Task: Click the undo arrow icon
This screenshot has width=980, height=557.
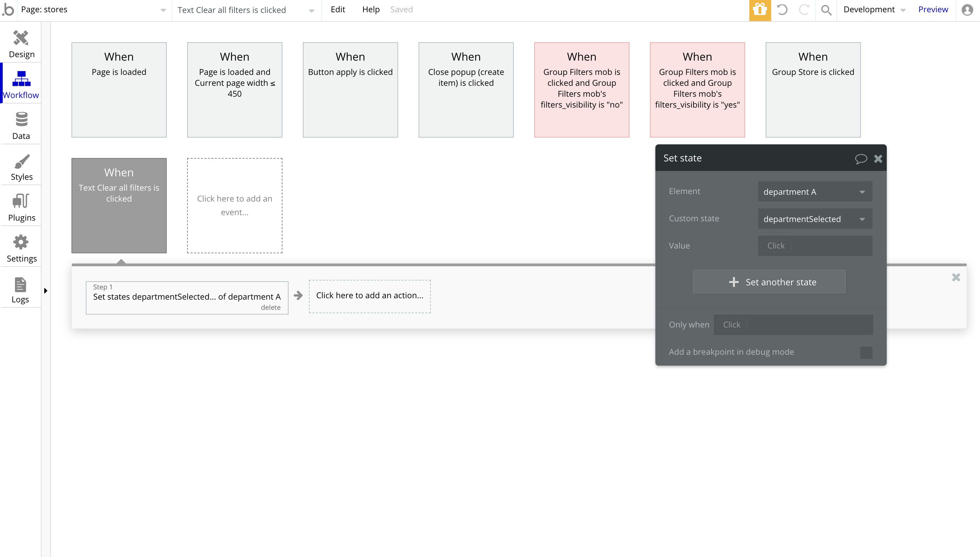Action: click(x=782, y=10)
